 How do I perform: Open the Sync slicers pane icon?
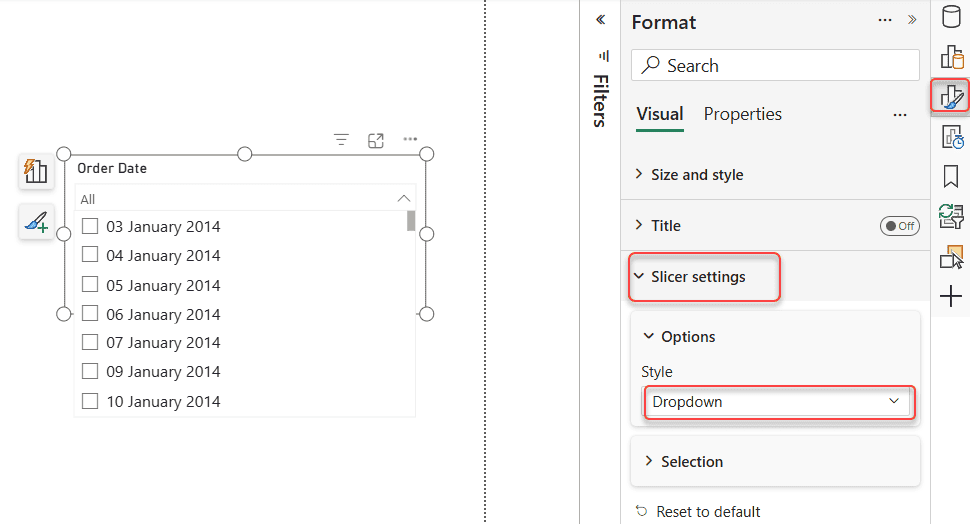951,217
